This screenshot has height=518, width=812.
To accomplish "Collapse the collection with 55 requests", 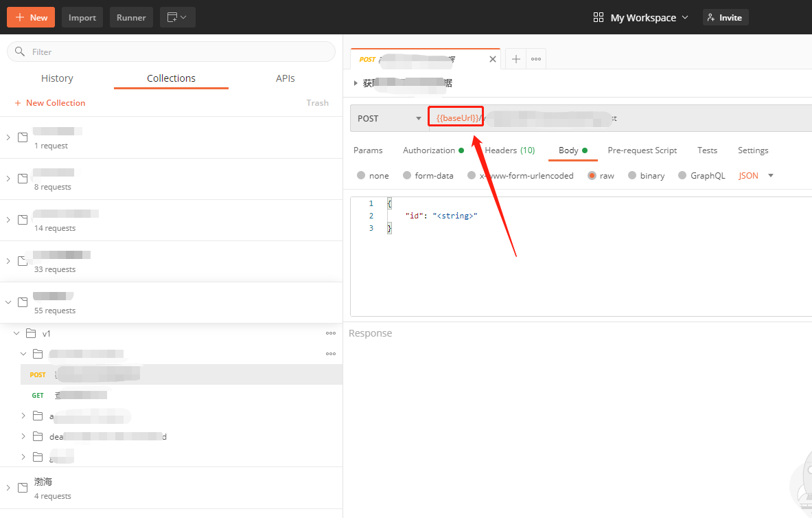I will [8, 302].
